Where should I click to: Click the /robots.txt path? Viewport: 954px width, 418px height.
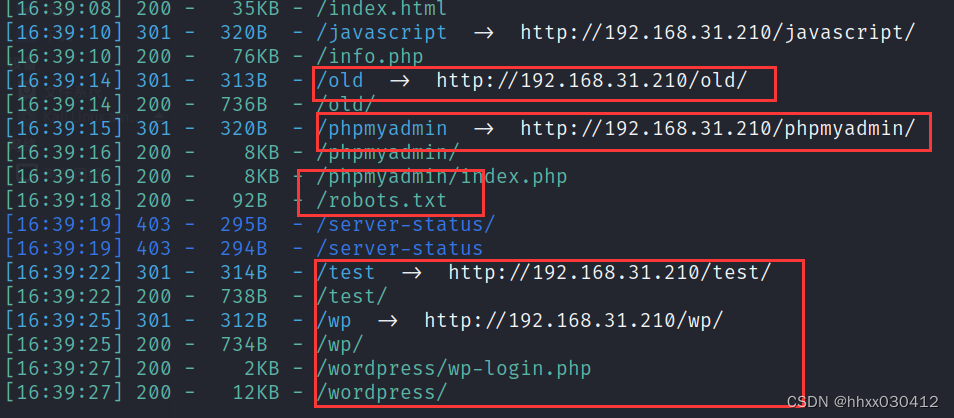[x=381, y=201]
